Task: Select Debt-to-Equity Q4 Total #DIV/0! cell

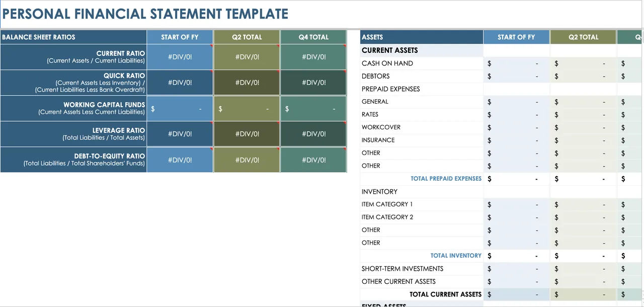Action: [x=313, y=160]
